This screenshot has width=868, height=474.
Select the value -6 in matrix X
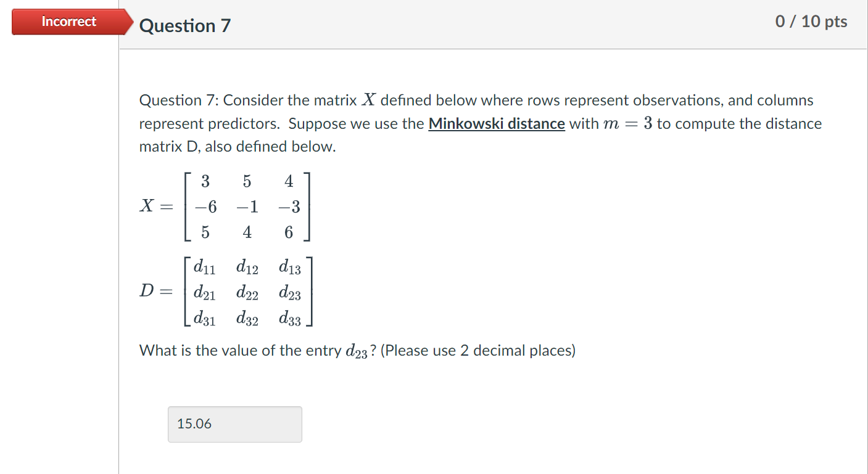pos(205,207)
